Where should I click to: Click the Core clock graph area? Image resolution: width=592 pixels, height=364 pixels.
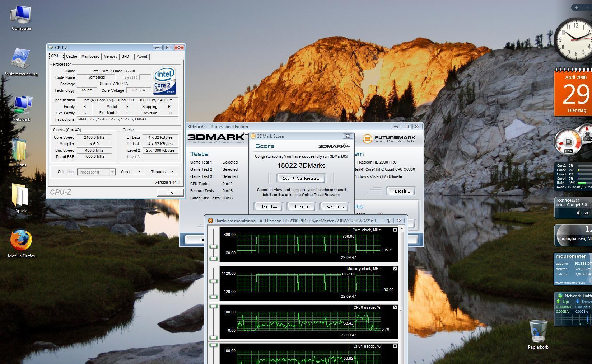(x=308, y=244)
